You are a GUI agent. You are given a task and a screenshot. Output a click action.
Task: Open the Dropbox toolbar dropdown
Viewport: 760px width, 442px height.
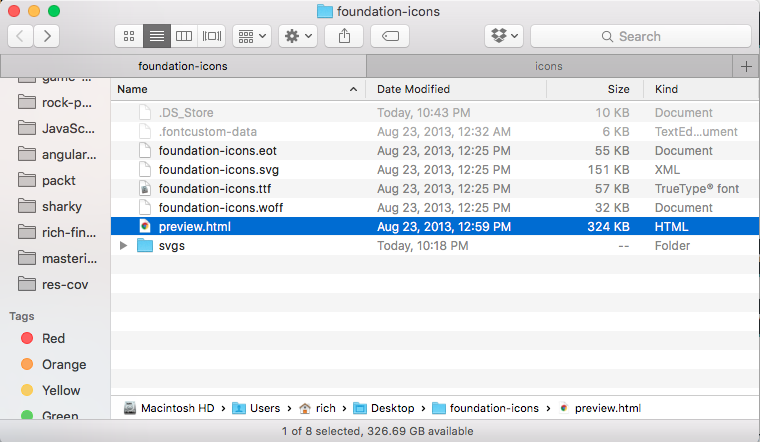pyautogui.click(x=504, y=36)
